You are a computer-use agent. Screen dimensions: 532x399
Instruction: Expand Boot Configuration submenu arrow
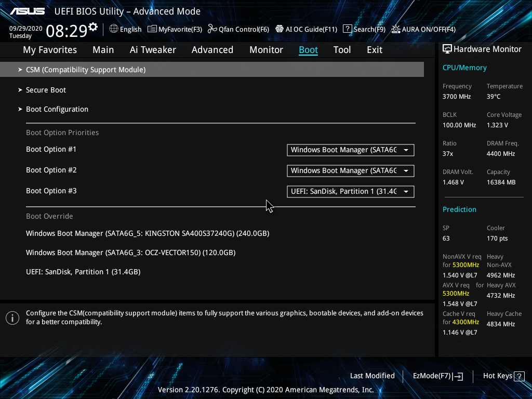pos(20,109)
